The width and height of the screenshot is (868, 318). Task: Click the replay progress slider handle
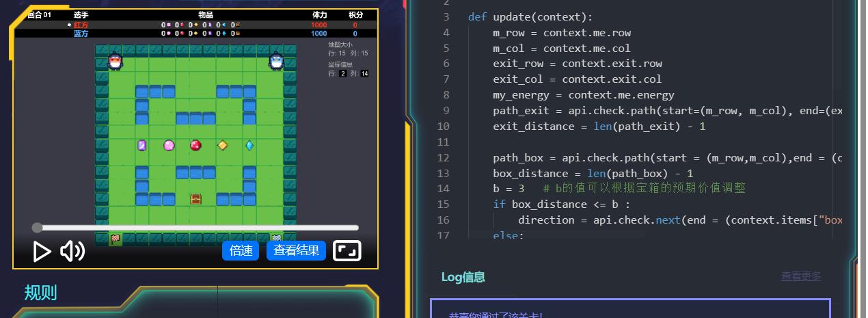(x=37, y=228)
